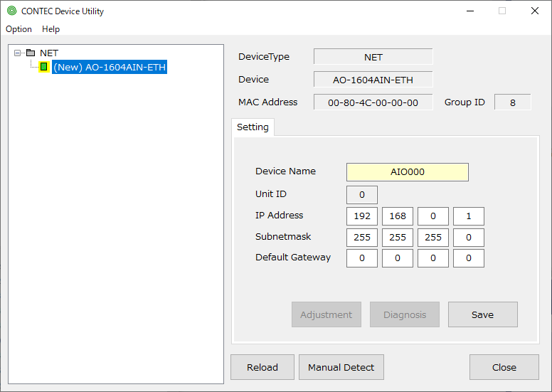Click the first Default Gateway octet field
The image size is (552, 392).
point(362,258)
